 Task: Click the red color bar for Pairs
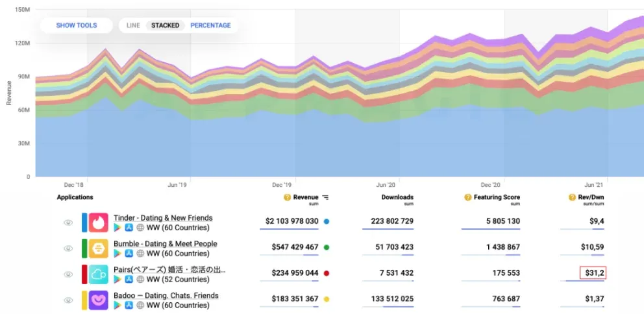[84, 274]
